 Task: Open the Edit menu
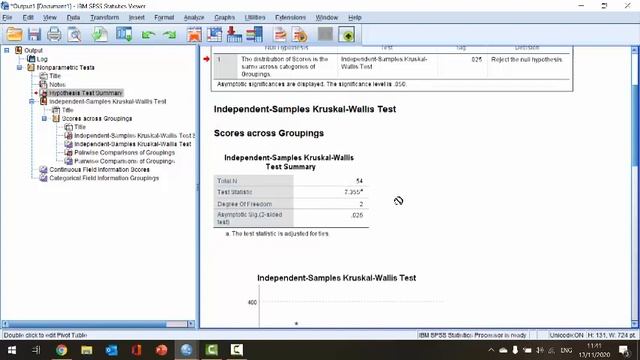tap(28, 18)
